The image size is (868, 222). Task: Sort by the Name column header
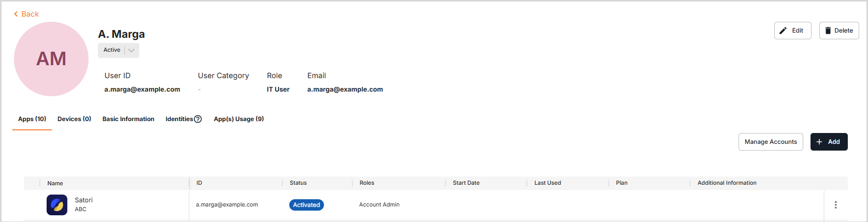pos(55,183)
